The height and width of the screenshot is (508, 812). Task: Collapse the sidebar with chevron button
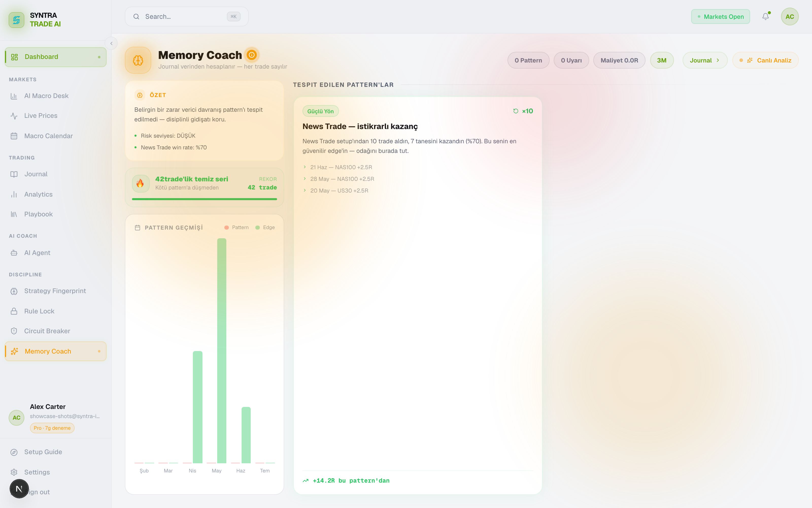pyautogui.click(x=111, y=43)
